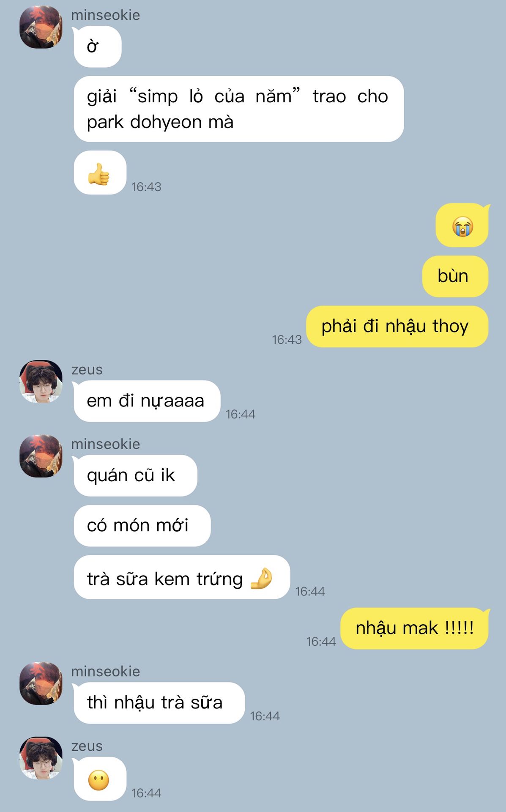The height and width of the screenshot is (812, 506).
Task: Tap minseokie's avatar at the top
Action: [x=41, y=27]
